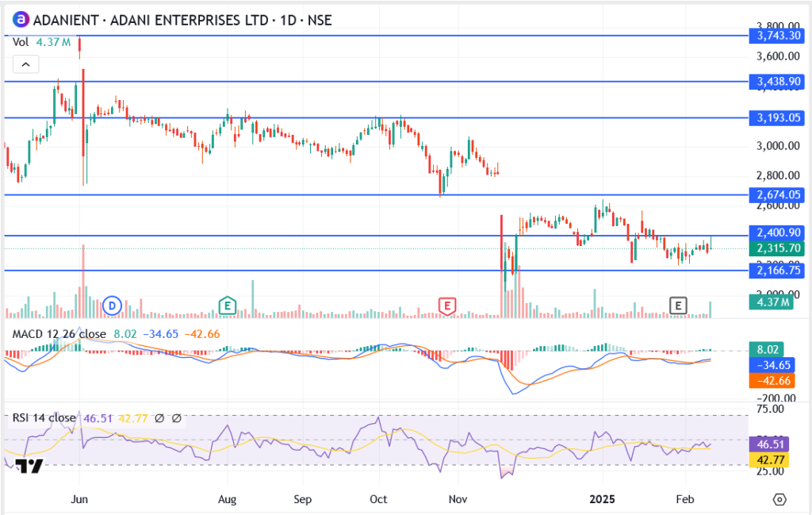Click the TradingView logo in the RSI pane
Image resolution: width=812 pixels, height=515 pixels.
coord(29,467)
